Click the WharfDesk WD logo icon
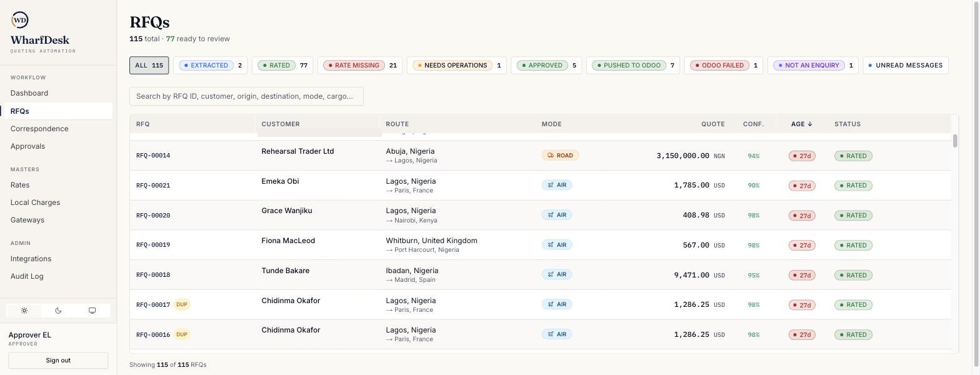Viewport: 980px width, 375px height. (19, 20)
